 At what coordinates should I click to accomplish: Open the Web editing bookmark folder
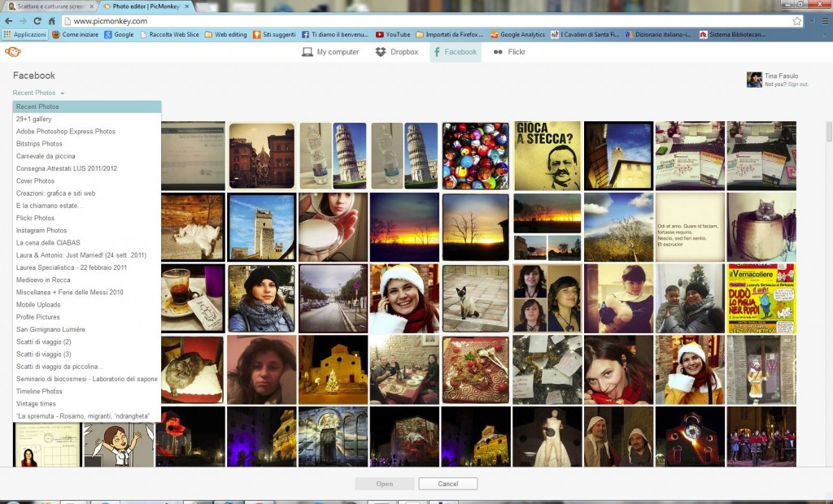[226, 34]
